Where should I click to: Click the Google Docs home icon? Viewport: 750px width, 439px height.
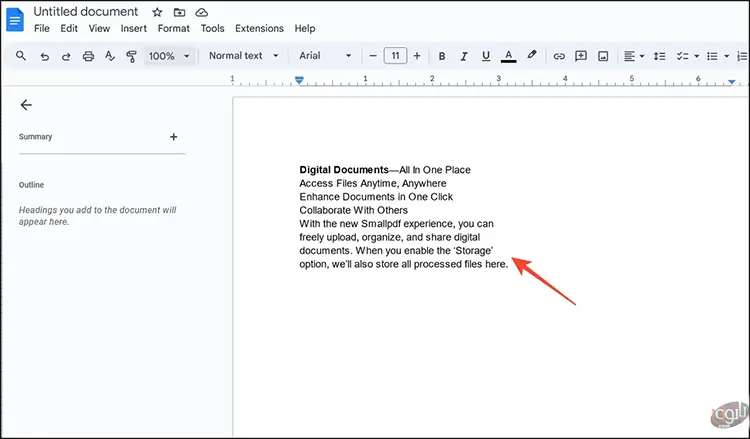click(15, 20)
